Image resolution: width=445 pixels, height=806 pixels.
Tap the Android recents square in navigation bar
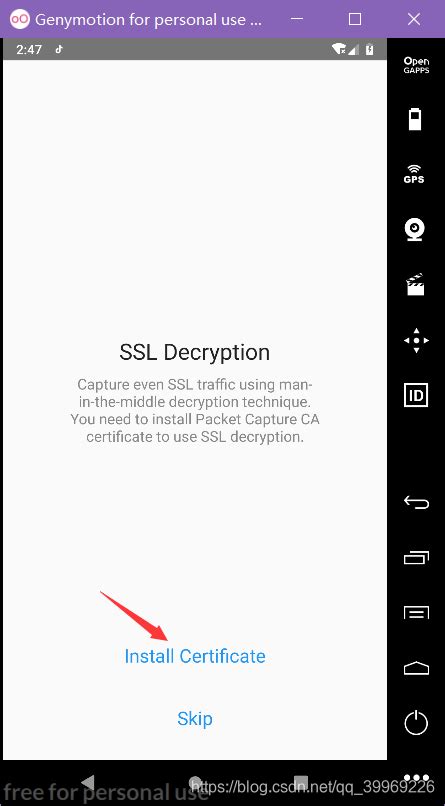(x=301, y=782)
